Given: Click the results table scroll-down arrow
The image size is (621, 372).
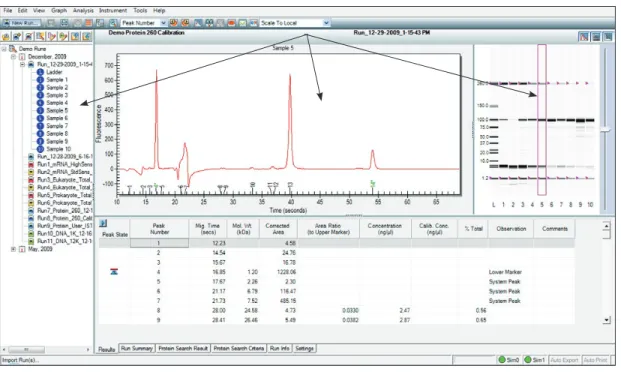Looking at the screenshot, I should 606,320.
